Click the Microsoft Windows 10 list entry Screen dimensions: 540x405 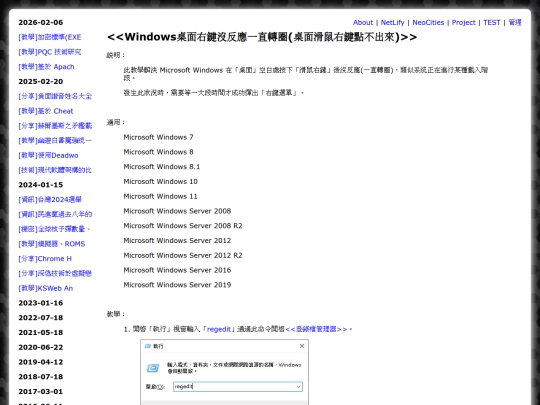pyautogui.click(x=160, y=181)
